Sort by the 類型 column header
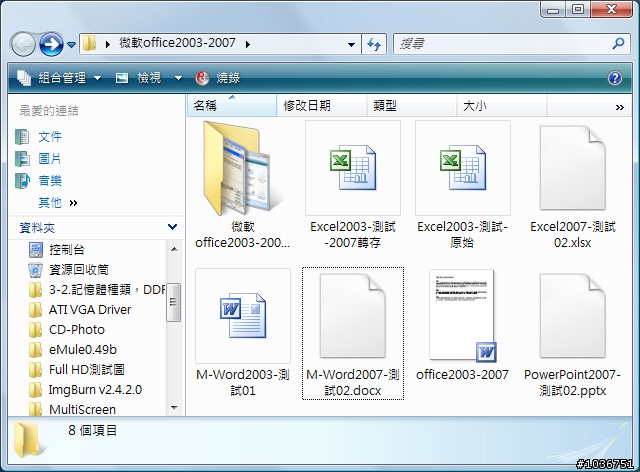 412,106
